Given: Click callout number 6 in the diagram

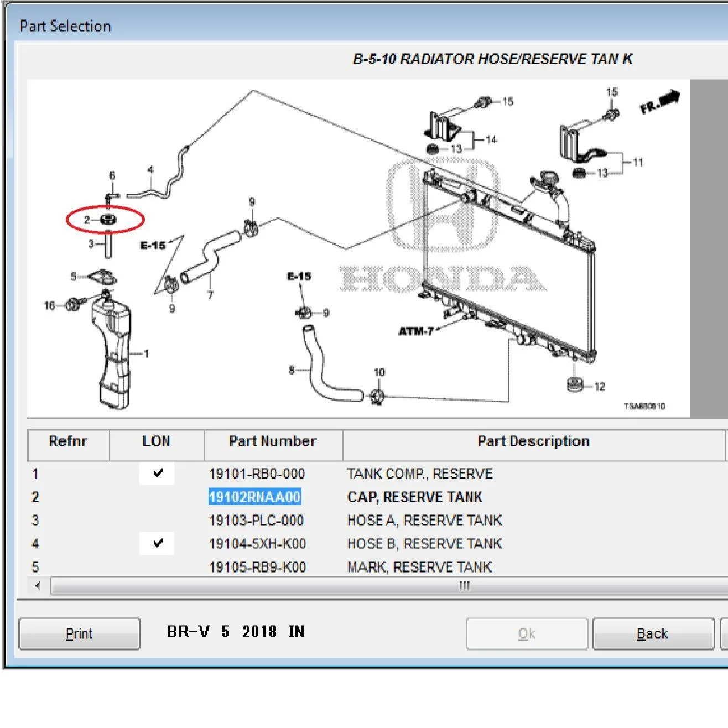Looking at the screenshot, I should point(112,175).
